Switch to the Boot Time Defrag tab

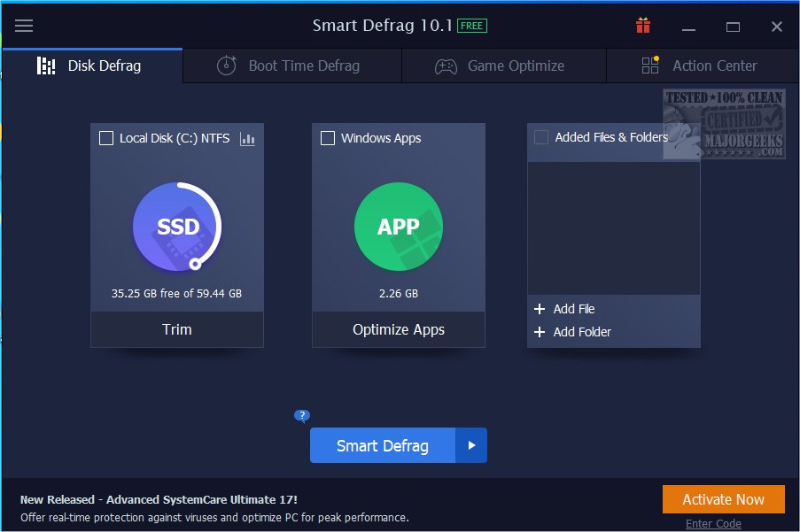(x=291, y=66)
